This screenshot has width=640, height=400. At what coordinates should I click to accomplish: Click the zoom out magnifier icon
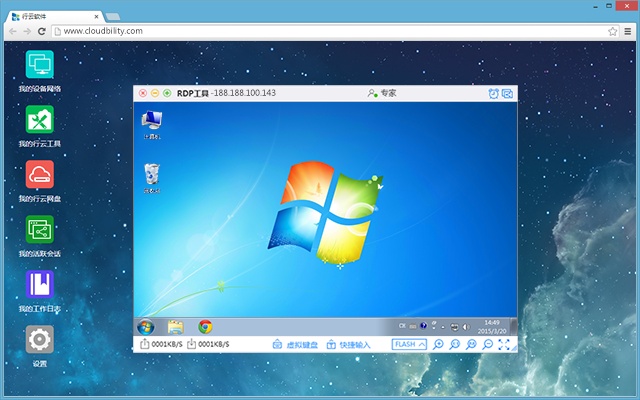click(487, 344)
